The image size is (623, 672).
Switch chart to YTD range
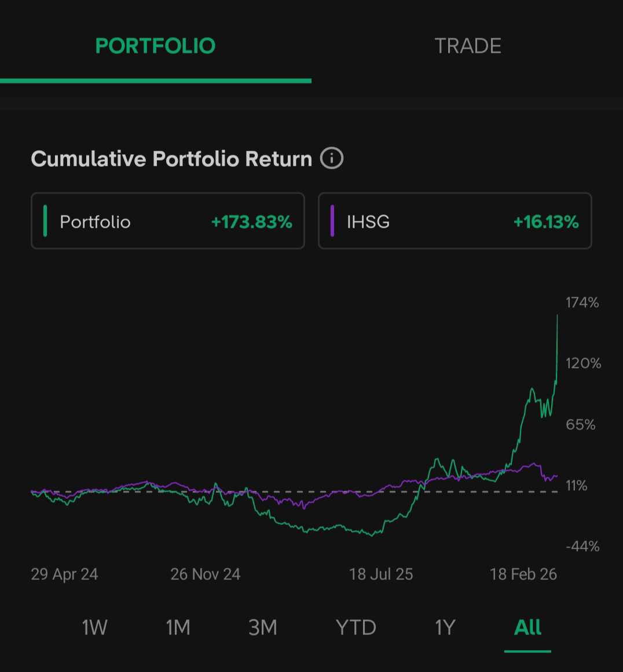(356, 627)
